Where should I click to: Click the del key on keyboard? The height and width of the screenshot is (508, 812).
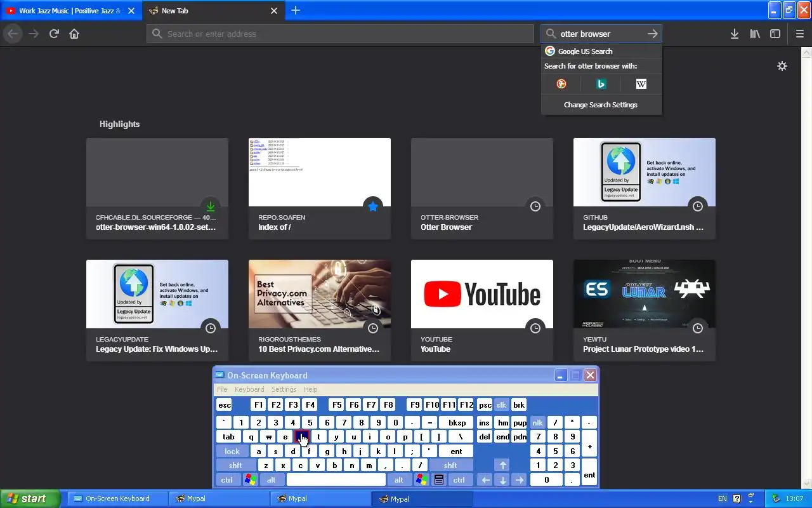485,437
